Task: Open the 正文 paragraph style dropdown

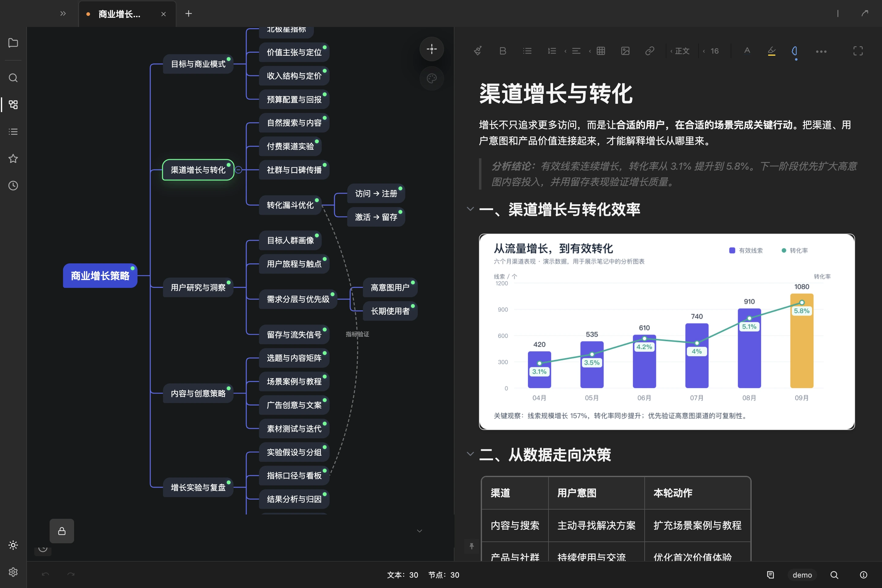Action: tap(680, 51)
